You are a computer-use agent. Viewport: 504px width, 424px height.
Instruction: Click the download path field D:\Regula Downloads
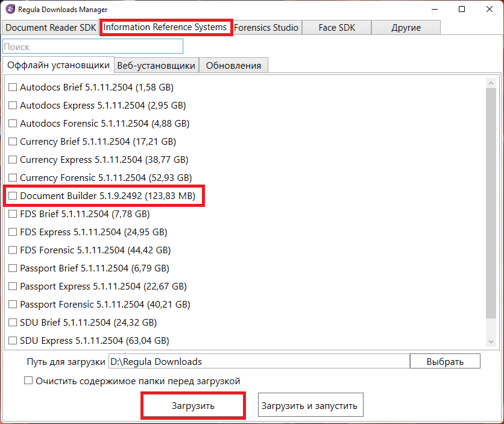click(x=259, y=361)
